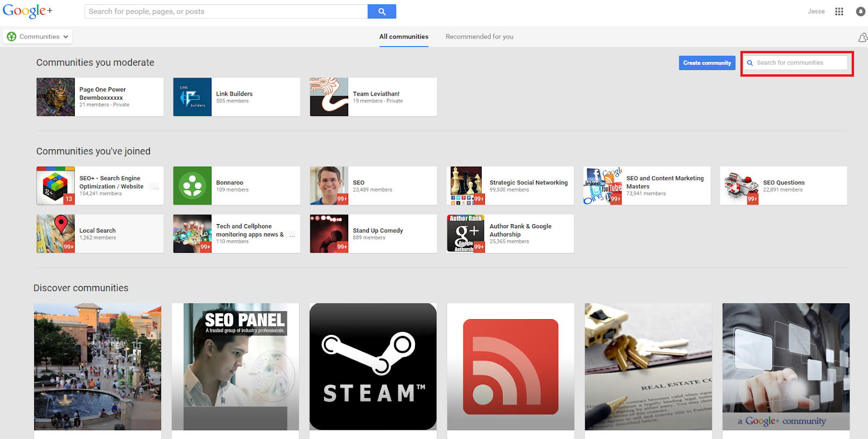Screen dimensions: 868x439
Task: Switch to the Recommended for you tab
Action: pos(480,37)
